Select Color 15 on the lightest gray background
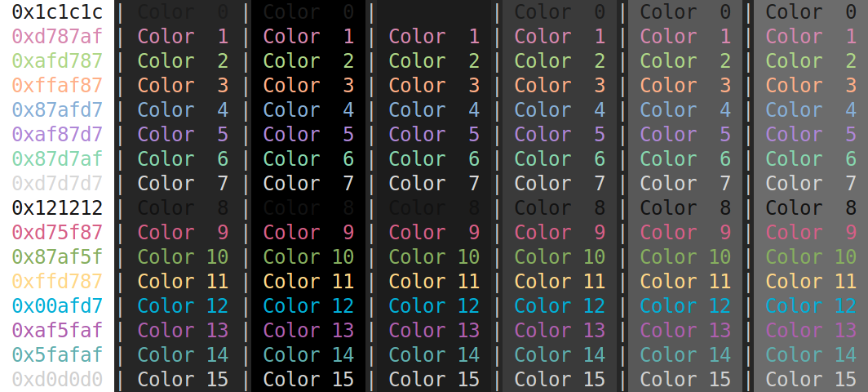 811,380
